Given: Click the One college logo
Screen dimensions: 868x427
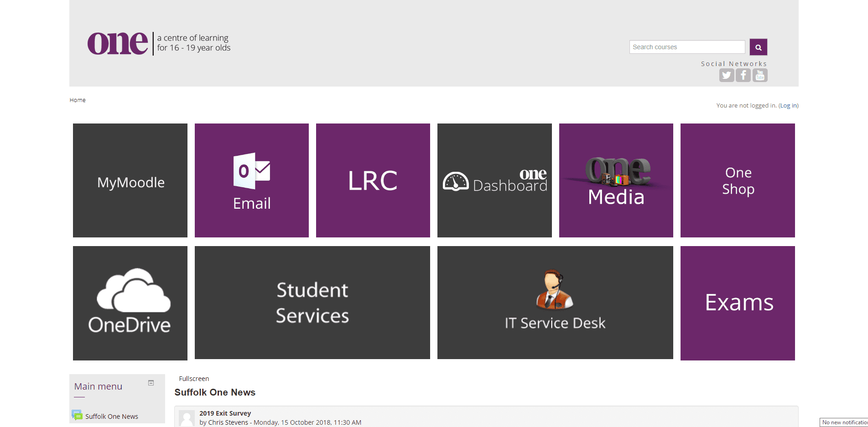Looking at the screenshot, I should pos(159,43).
